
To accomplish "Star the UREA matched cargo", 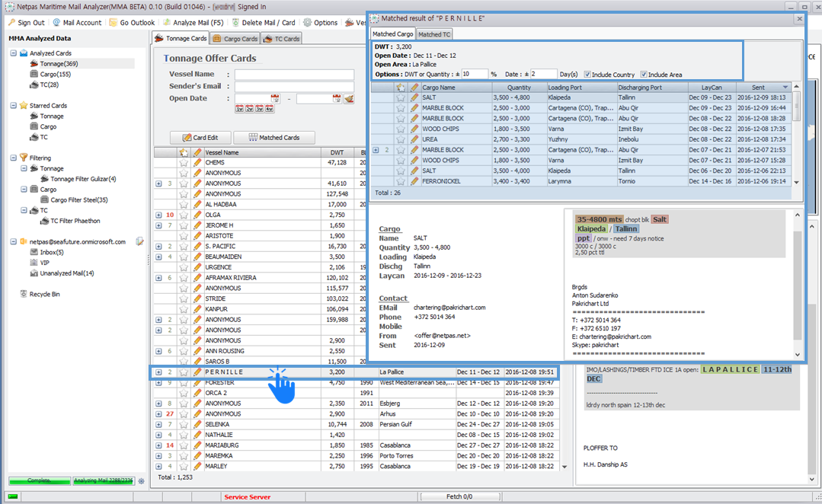I will pyautogui.click(x=401, y=139).
